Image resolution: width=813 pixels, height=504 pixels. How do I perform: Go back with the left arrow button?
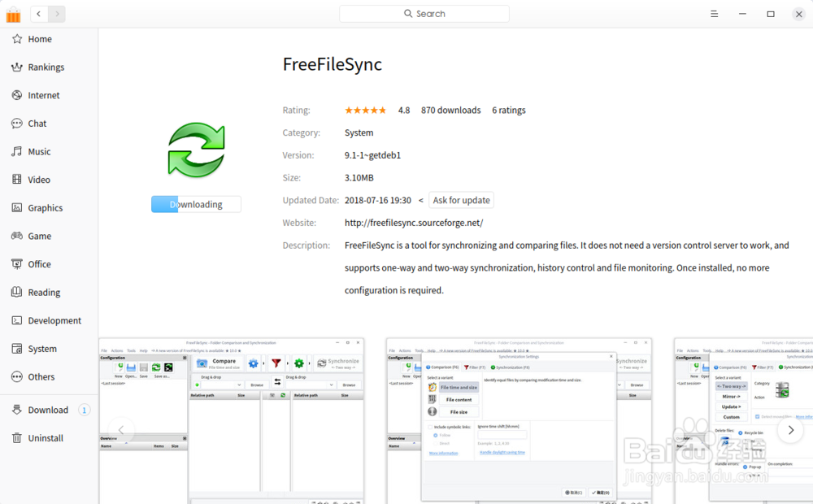click(x=39, y=14)
